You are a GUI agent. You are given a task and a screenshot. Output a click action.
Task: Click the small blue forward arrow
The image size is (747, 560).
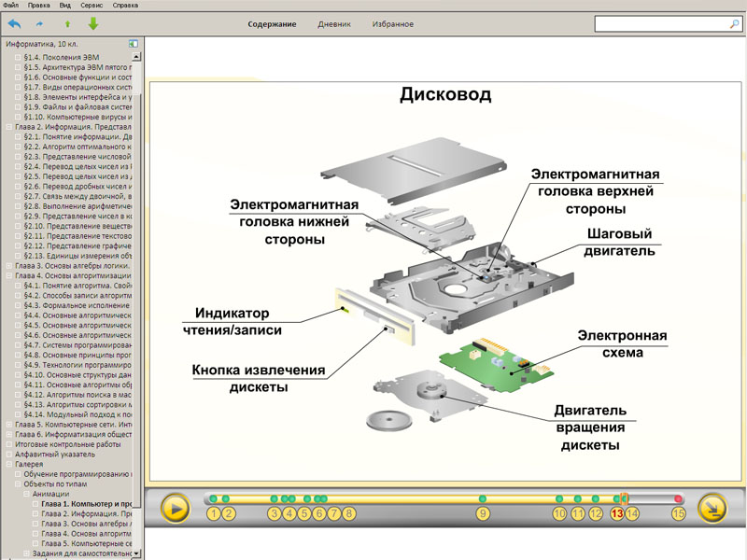[x=39, y=24]
